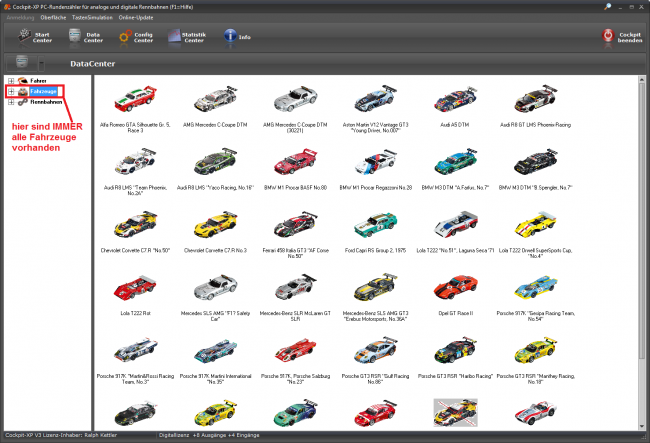Open the Data Center toolbar button

click(86, 37)
